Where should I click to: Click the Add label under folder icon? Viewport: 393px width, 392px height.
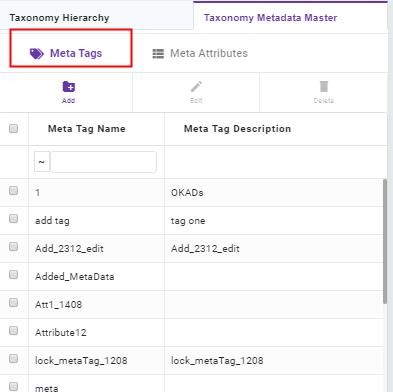coord(68,100)
